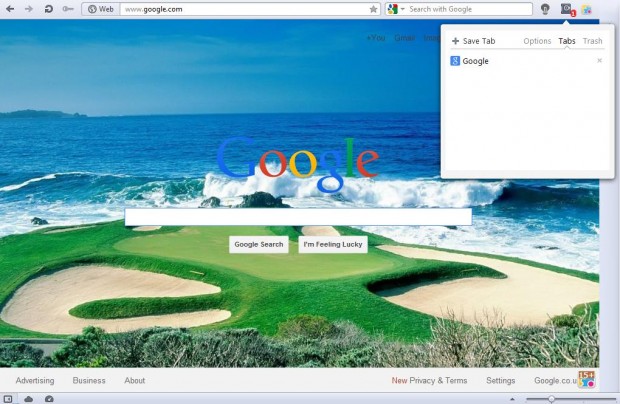Open the password wand key icon
The height and width of the screenshot is (404, 620).
point(68,9)
